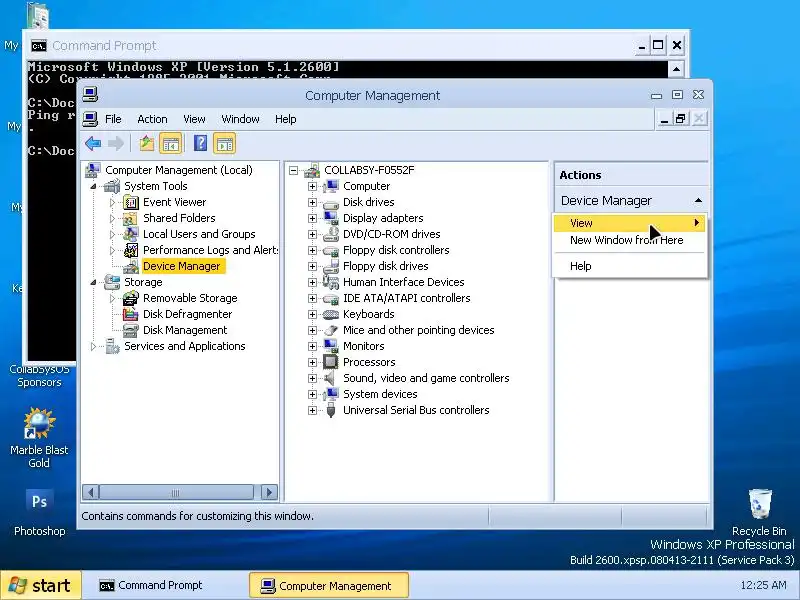
Task: Click console tree scrollbar right arrow
Action: (x=269, y=492)
